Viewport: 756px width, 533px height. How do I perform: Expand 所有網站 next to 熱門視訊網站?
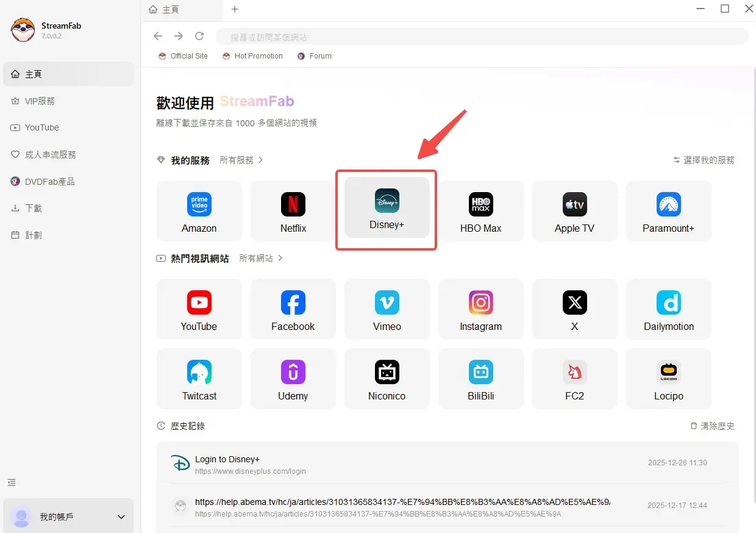261,258
